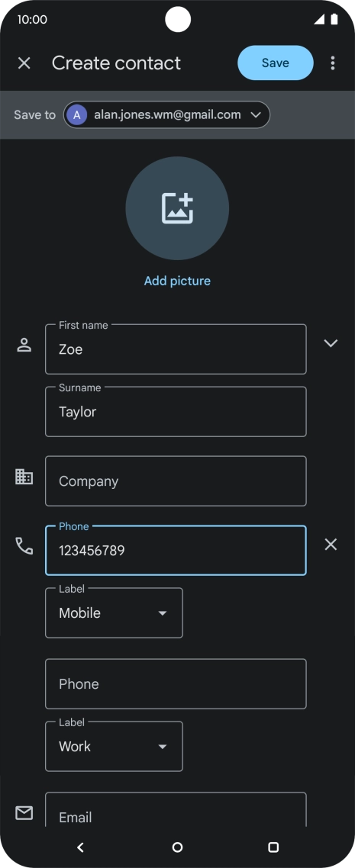Edit the Surname field containing Taylor
This screenshot has height=868, width=355.
(176, 412)
